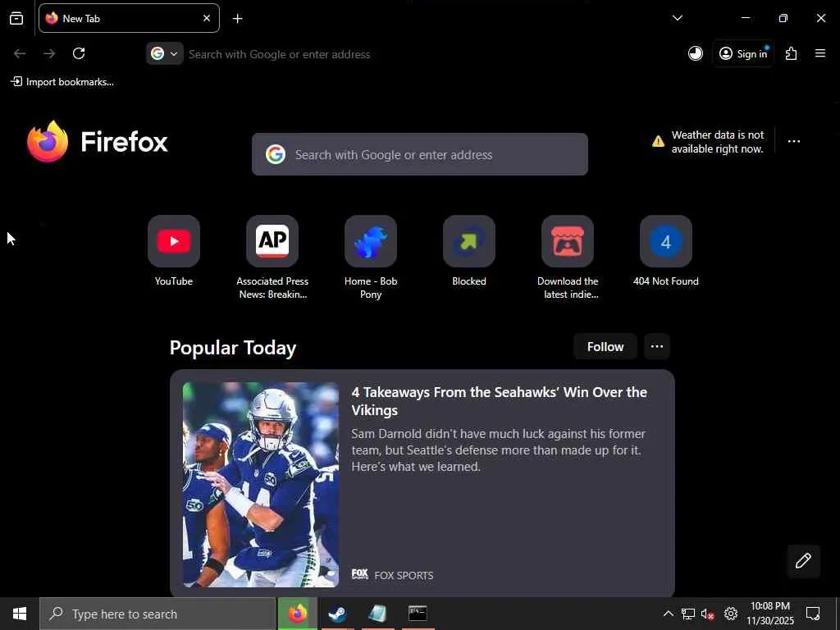840x630 pixels.
Task: Read the article summary about Sam Darnold
Action: (x=499, y=450)
